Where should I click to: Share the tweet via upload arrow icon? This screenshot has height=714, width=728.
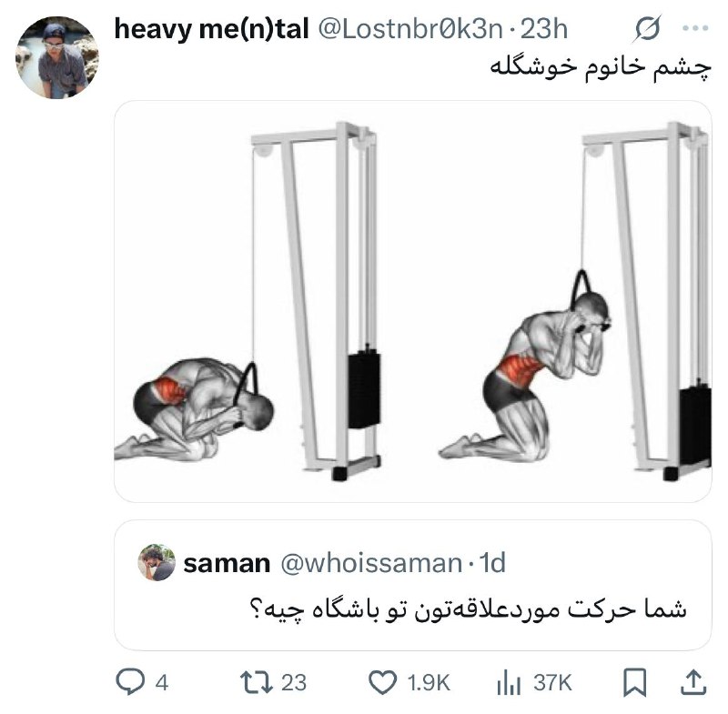click(693, 682)
